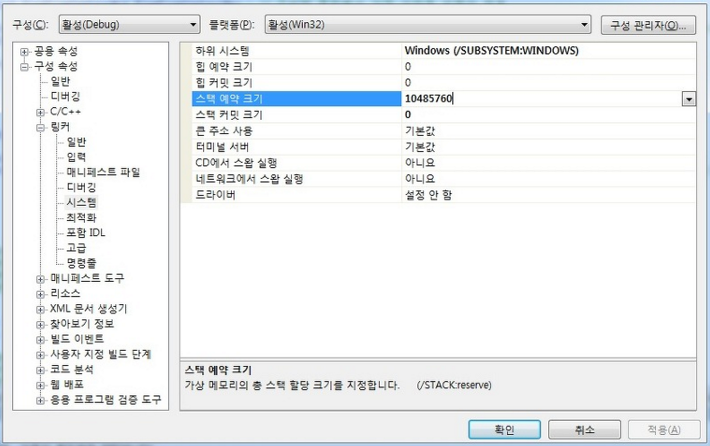Image resolution: width=710 pixels, height=446 pixels.
Task: Expand the 매니페스트 도구 node
Action: point(41,279)
